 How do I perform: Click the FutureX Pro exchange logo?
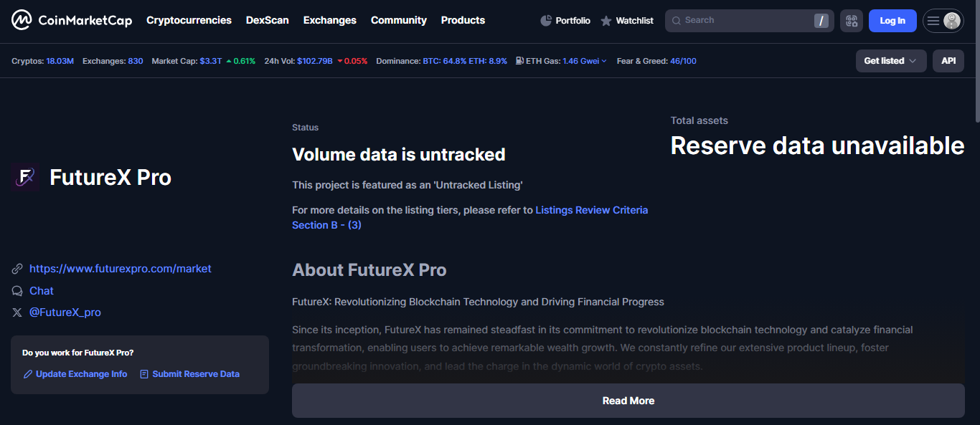[x=26, y=177]
